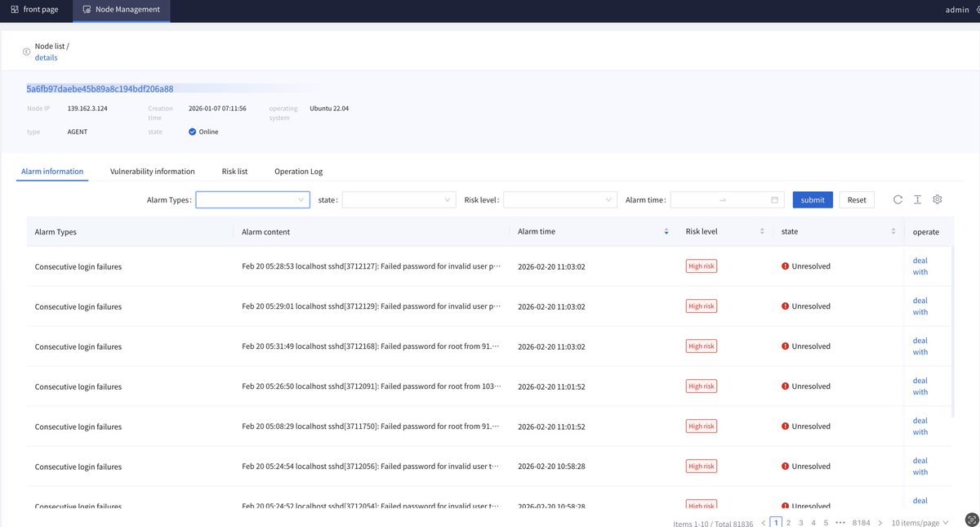The width and height of the screenshot is (980, 527).
Task: Toggle sorting on the state column
Action: 892,231
